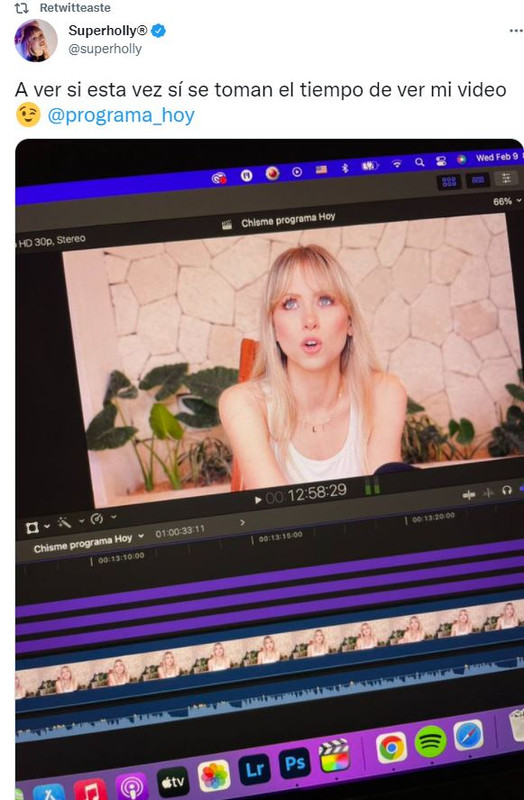524x800 pixels.
Task: Click the Siri icon in the menu bar
Action: [x=461, y=159]
